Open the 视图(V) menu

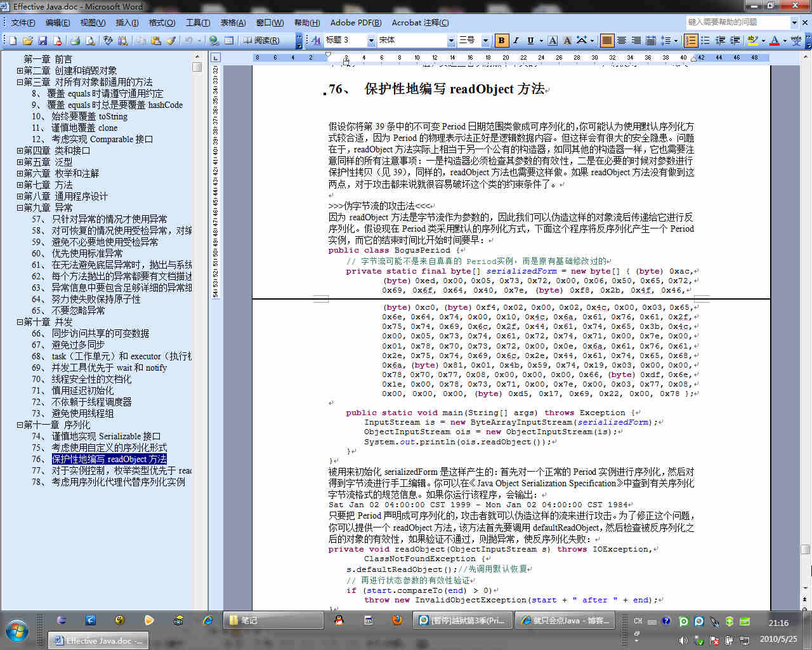point(93,22)
